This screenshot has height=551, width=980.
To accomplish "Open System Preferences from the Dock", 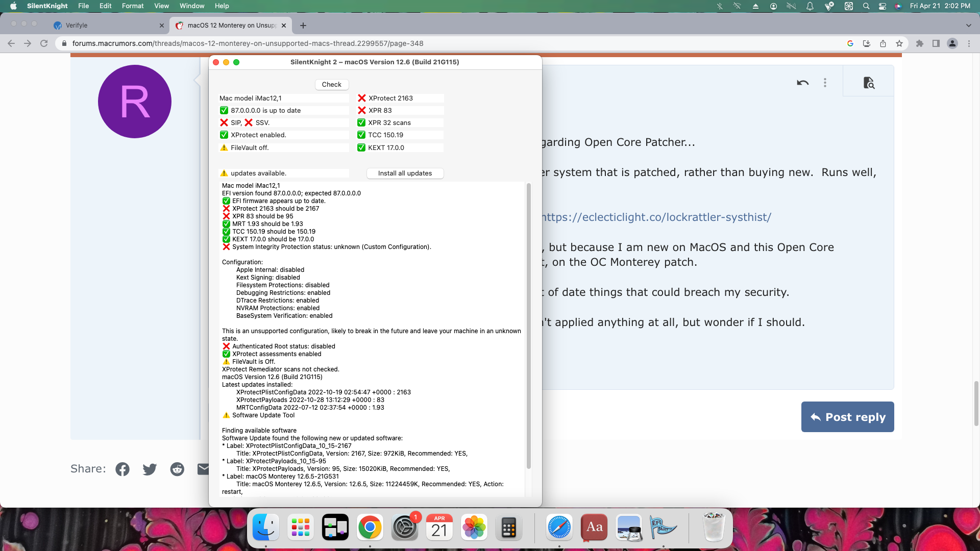I will pyautogui.click(x=405, y=528).
